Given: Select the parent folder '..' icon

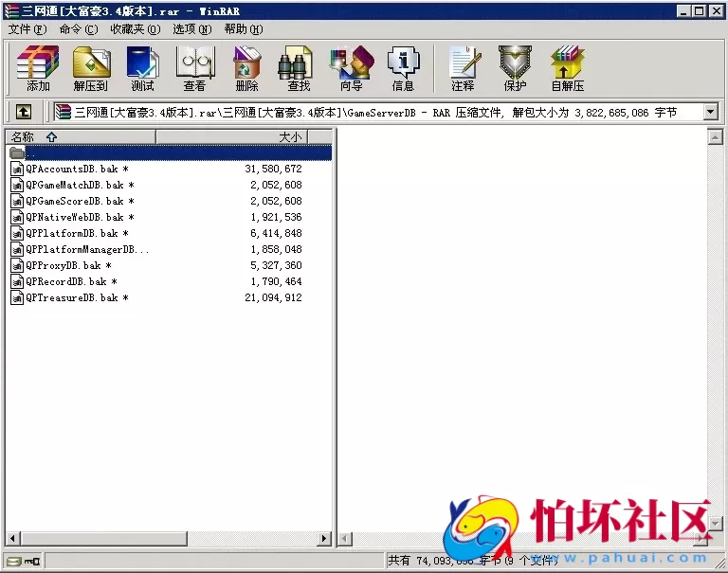Looking at the screenshot, I should coord(17,152).
